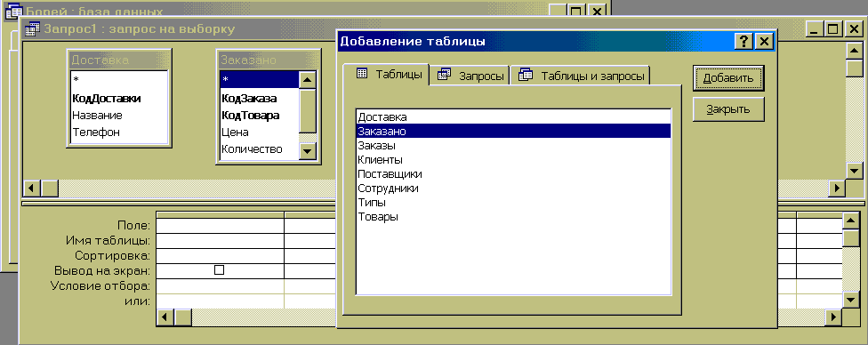The image size is (868, 345).
Task: Select Количество field in Заказано table
Action: click(x=259, y=149)
